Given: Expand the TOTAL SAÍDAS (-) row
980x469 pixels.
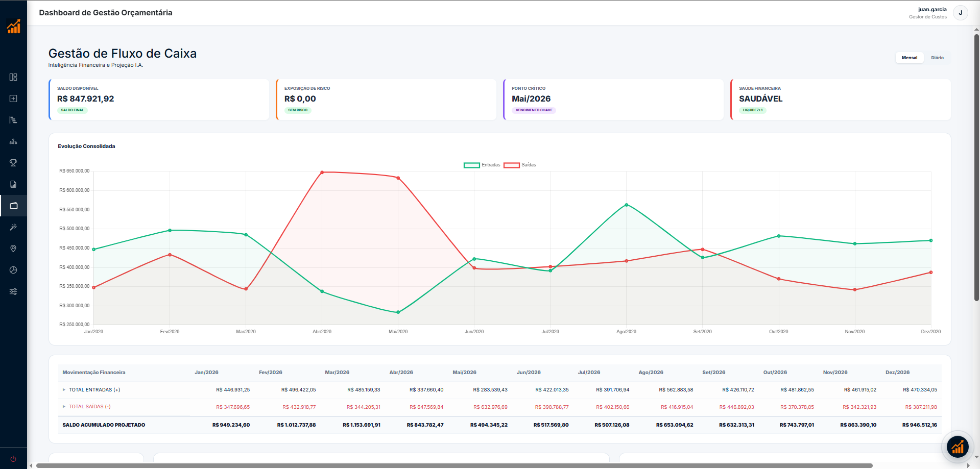Looking at the screenshot, I should tap(64, 407).
